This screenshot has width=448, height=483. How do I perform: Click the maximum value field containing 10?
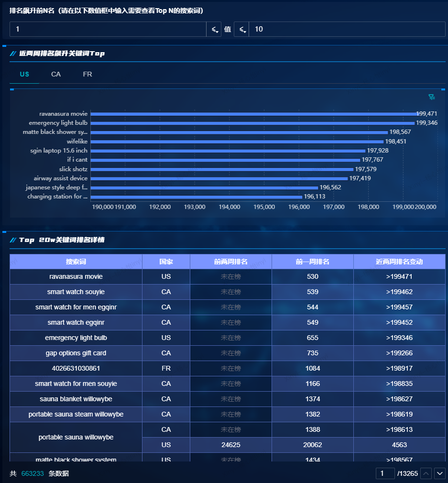point(347,29)
